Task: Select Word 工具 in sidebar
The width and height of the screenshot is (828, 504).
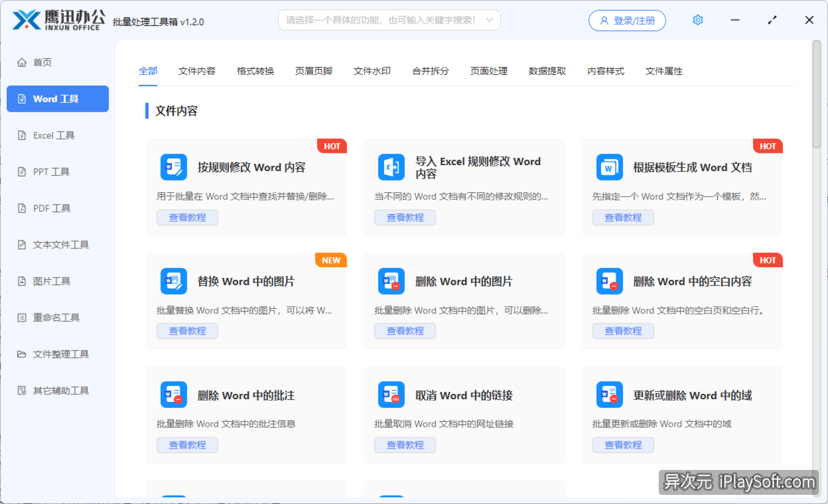Action: (57, 99)
